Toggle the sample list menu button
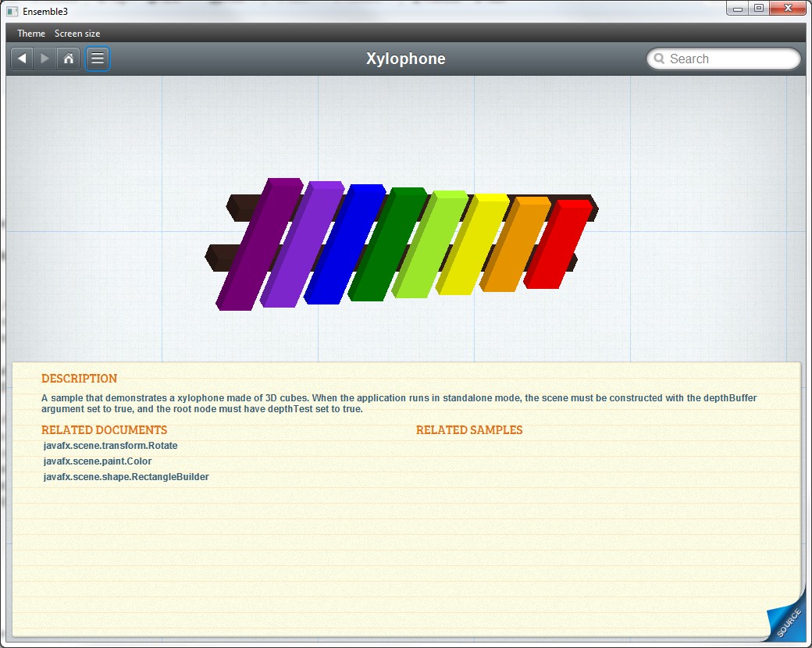 (98, 59)
